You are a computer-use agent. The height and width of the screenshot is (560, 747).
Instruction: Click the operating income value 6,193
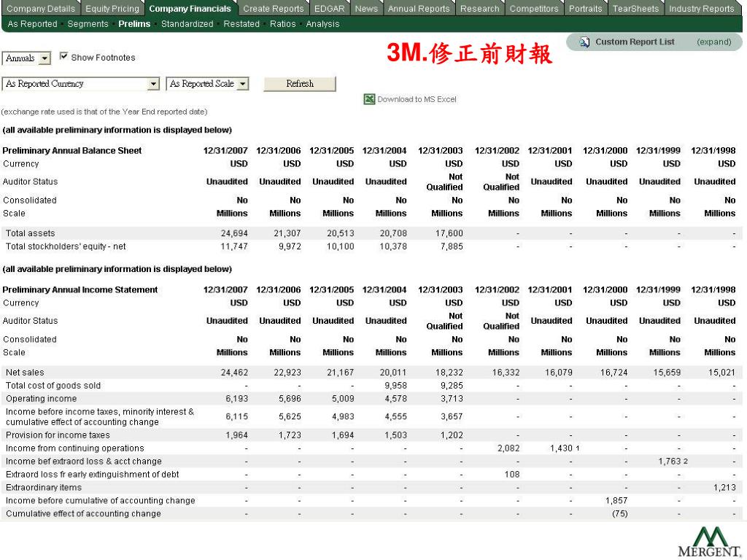(236, 399)
